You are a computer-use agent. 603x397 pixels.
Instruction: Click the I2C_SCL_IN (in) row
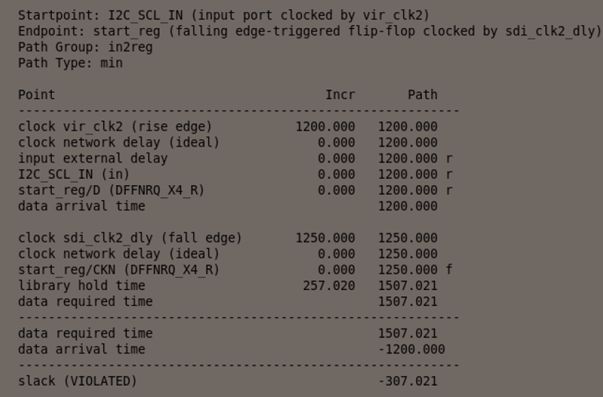[x=235, y=174]
